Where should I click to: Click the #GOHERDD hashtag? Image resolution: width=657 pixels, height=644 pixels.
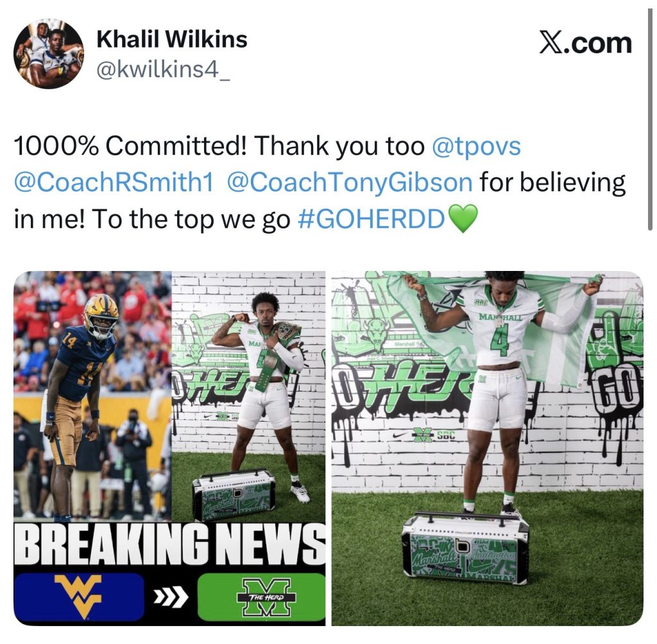tap(371, 219)
